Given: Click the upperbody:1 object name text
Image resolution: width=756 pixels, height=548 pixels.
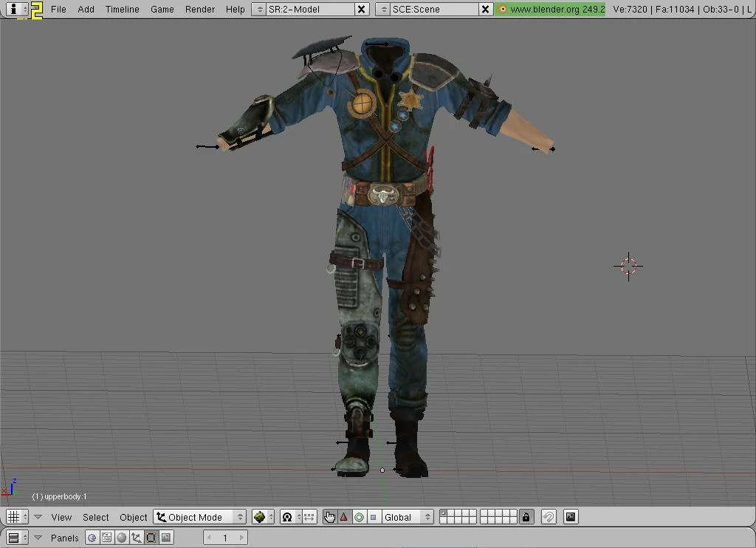Looking at the screenshot, I should coord(59,496).
